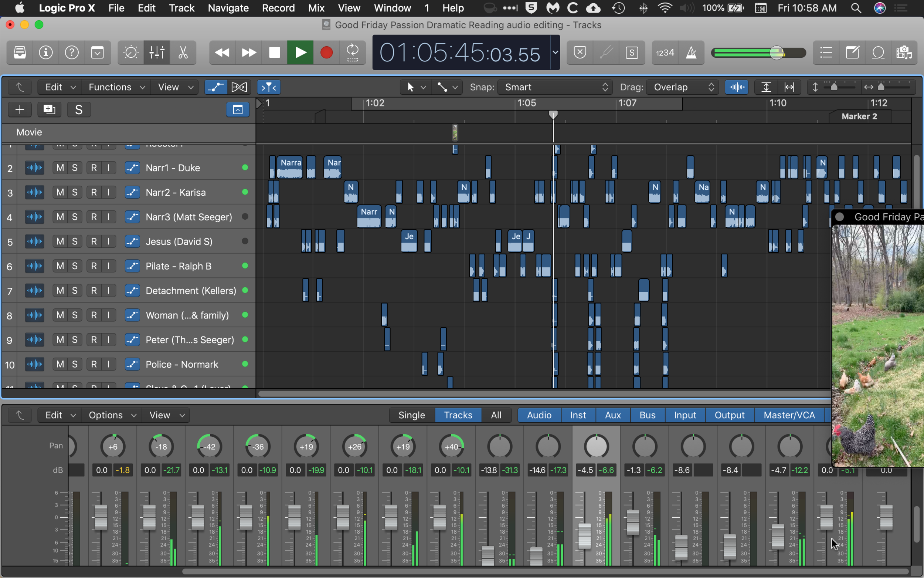Open the Note Pad button
Viewport: 924px width, 578px height.
tap(852, 53)
